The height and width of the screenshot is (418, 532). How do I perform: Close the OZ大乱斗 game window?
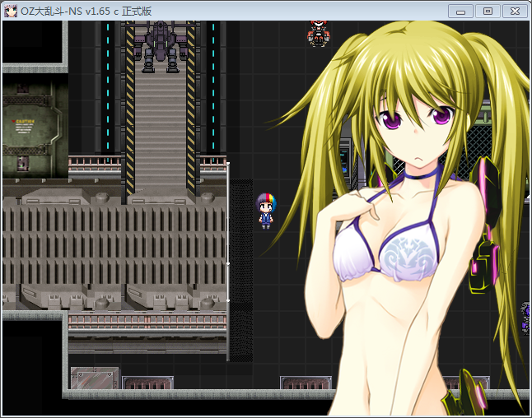(515, 12)
